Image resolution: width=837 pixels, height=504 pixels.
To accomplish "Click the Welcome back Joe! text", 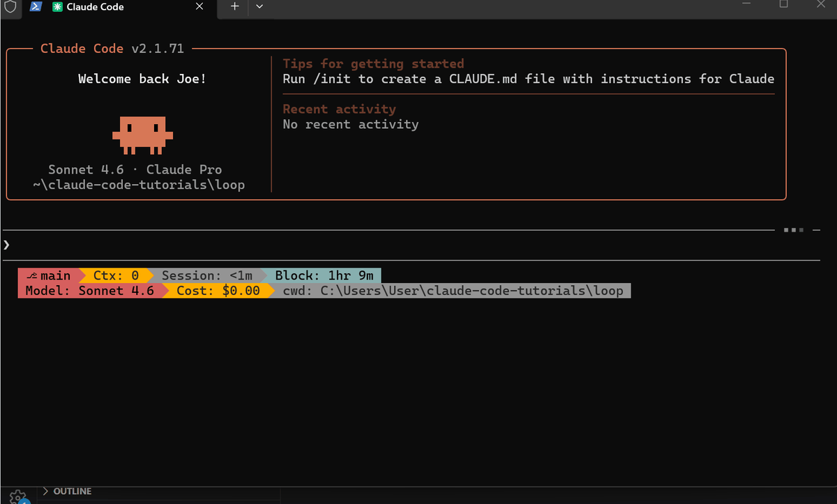I will [x=142, y=79].
